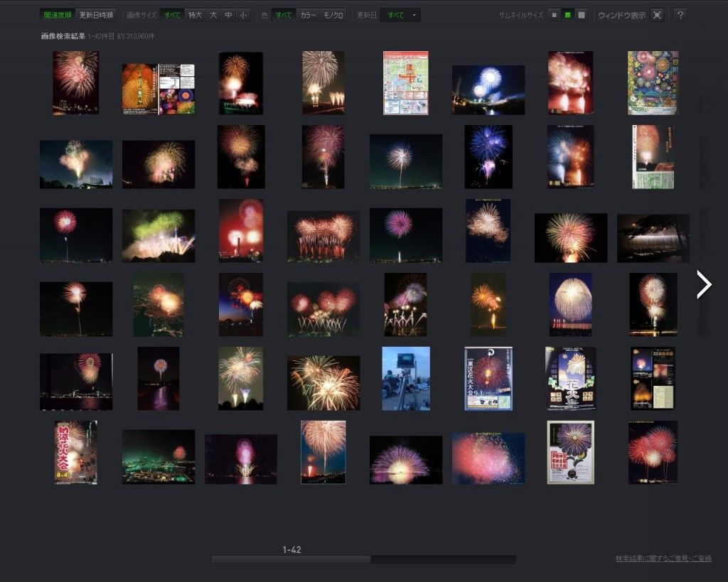This screenshot has width=728, height=582.
Task: Open help with the question mark icon
Action: point(680,16)
